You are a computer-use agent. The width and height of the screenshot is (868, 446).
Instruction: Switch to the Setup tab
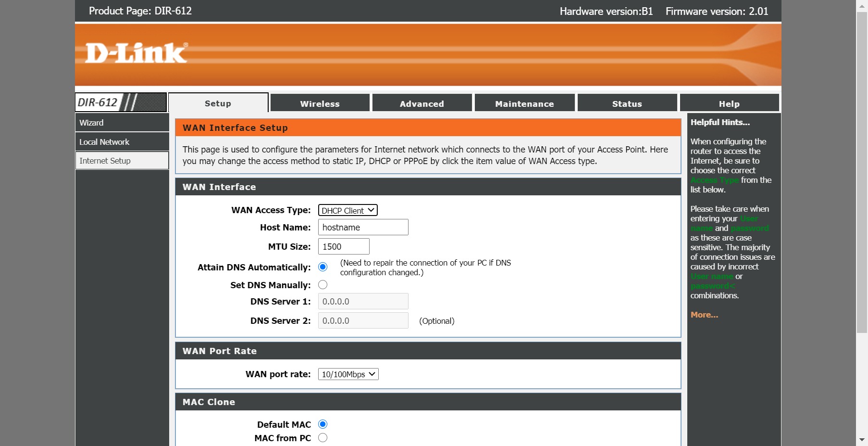click(218, 103)
